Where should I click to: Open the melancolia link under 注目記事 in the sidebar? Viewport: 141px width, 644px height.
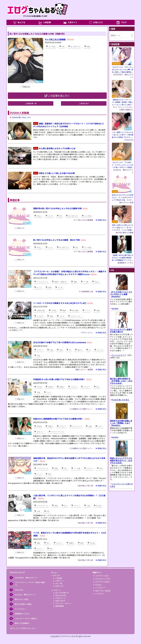pyautogui.click(x=129, y=140)
